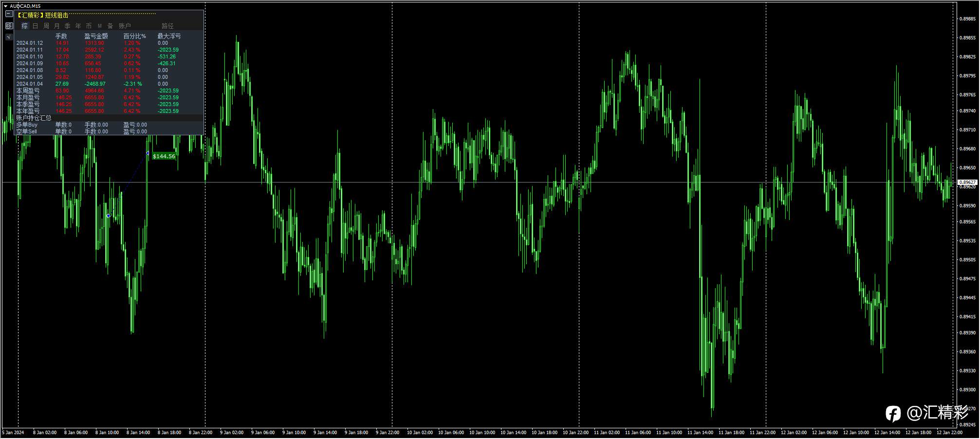The width and height of the screenshot is (980, 439).
Task: Click the $144.56 trade profit label
Action: pyautogui.click(x=164, y=156)
